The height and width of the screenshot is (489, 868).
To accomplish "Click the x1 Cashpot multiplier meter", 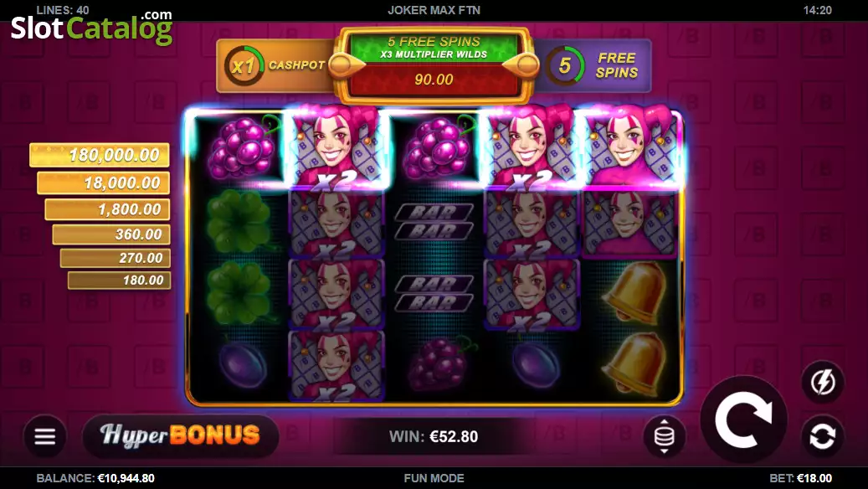I will coord(244,66).
